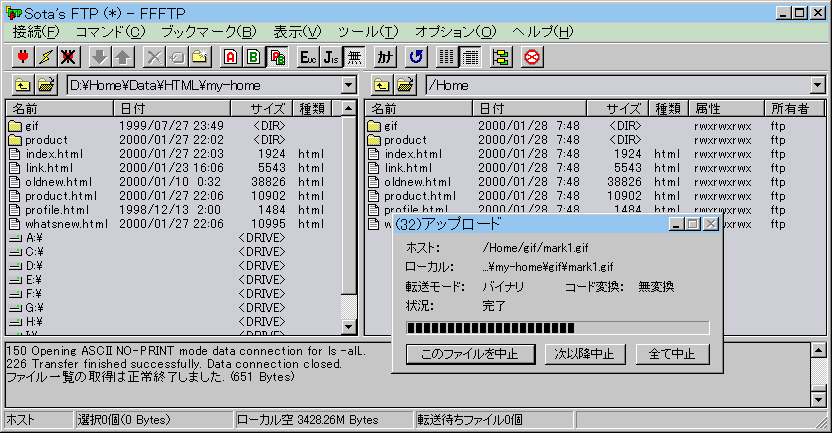Click local list scrollbar up arrow
Viewport: 832px width, 433px height.
point(349,109)
